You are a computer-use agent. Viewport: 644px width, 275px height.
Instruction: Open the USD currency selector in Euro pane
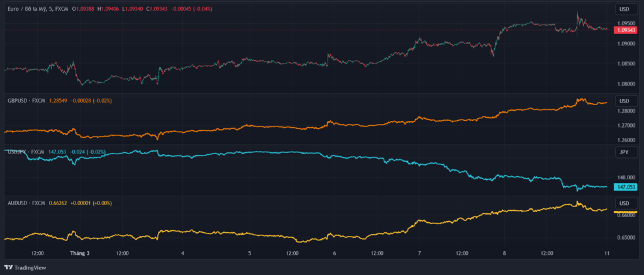[625, 9]
